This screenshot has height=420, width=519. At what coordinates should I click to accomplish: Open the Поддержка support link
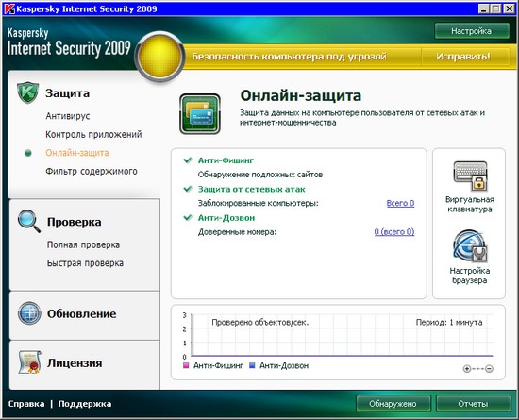[x=85, y=404]
